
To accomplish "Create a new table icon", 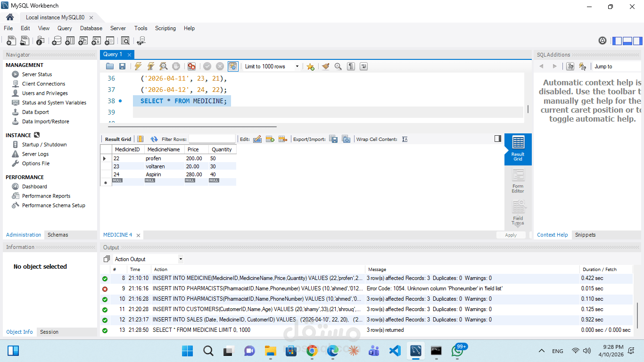I will 70,41.
